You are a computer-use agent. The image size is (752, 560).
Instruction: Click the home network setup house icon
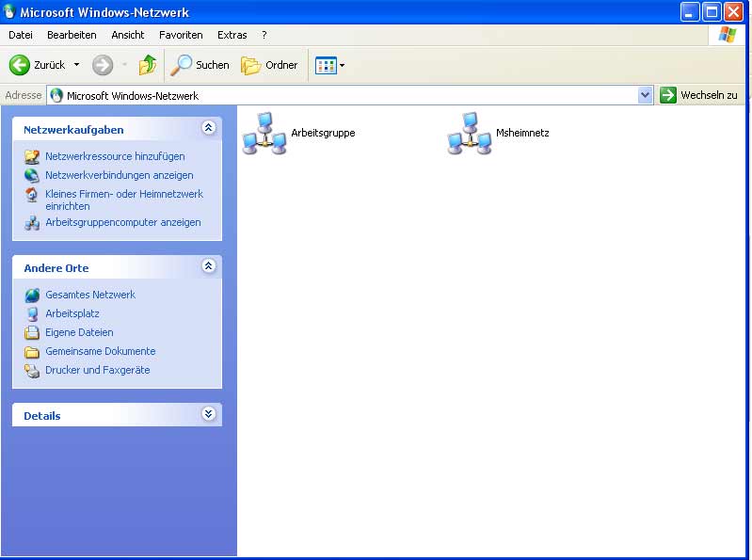[x=32, y=195]
